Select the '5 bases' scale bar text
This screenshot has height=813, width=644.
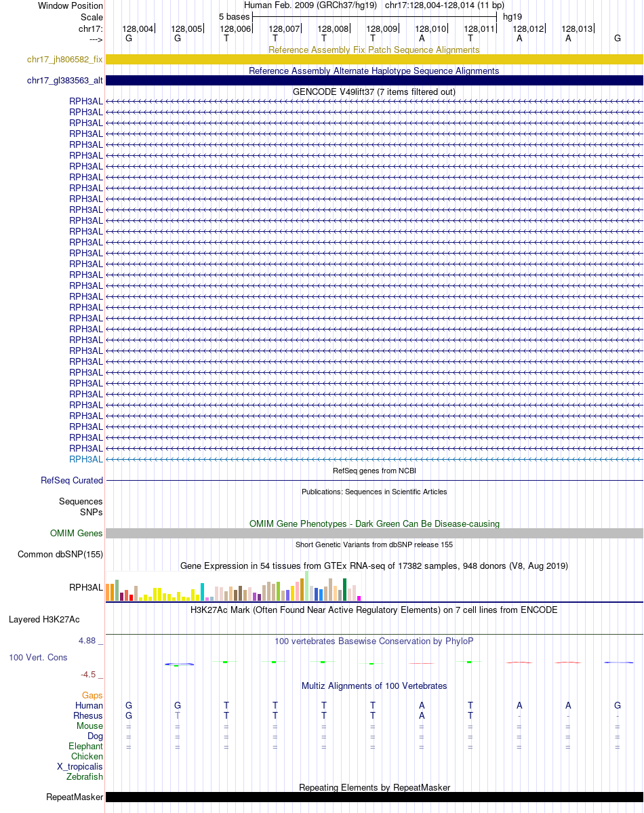pos(234,16)
